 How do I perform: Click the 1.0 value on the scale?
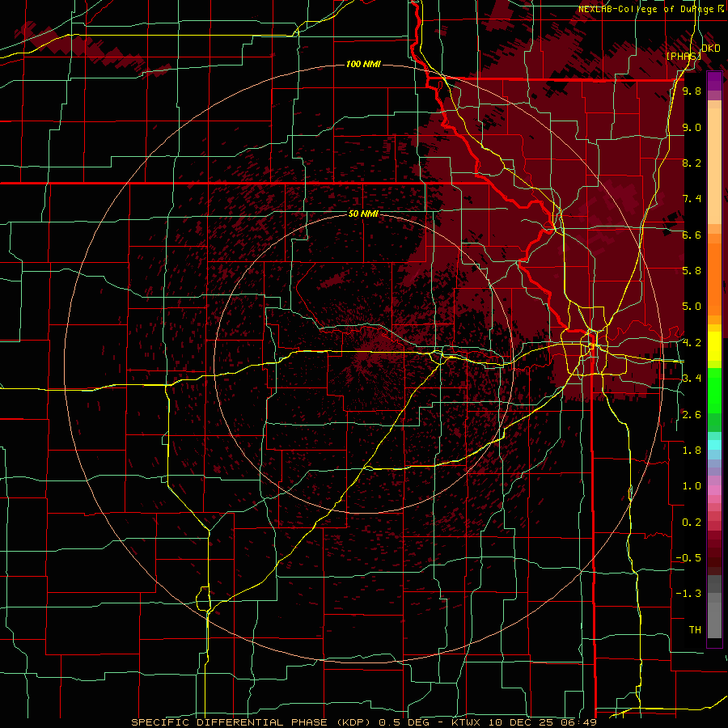(x=692, y=486)
